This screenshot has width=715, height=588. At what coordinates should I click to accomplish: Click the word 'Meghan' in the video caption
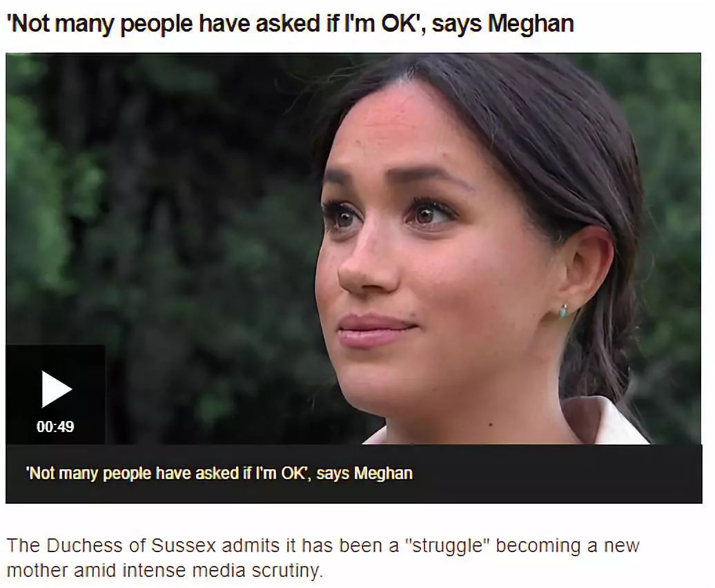[x=383, y=473]
